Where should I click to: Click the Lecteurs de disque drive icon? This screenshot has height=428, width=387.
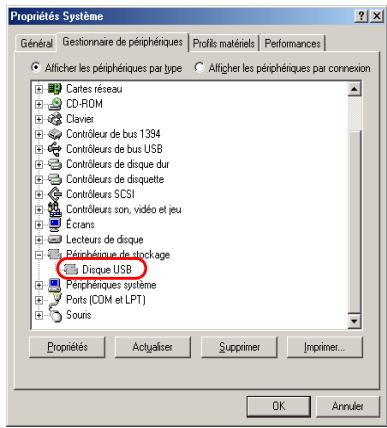(55, 239)
